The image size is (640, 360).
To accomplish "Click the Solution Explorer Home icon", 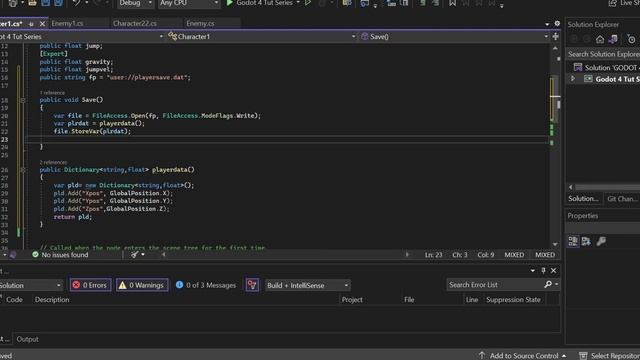I will (x=600, y=39).
